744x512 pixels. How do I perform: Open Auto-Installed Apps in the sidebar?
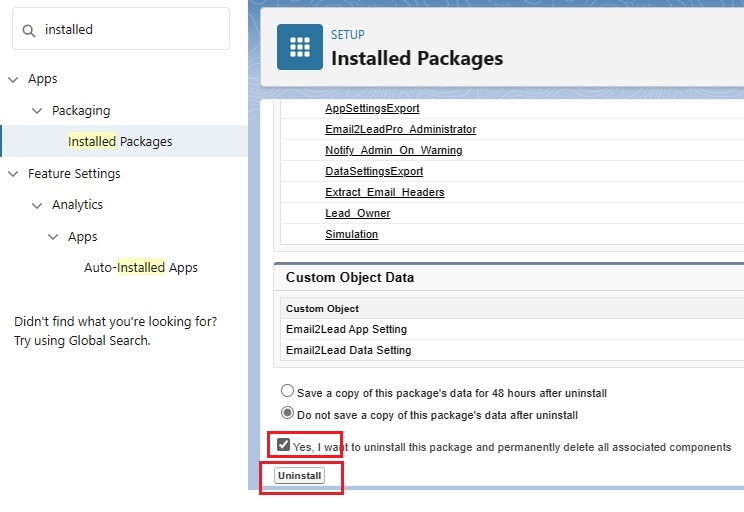click(x=141, y=268)
